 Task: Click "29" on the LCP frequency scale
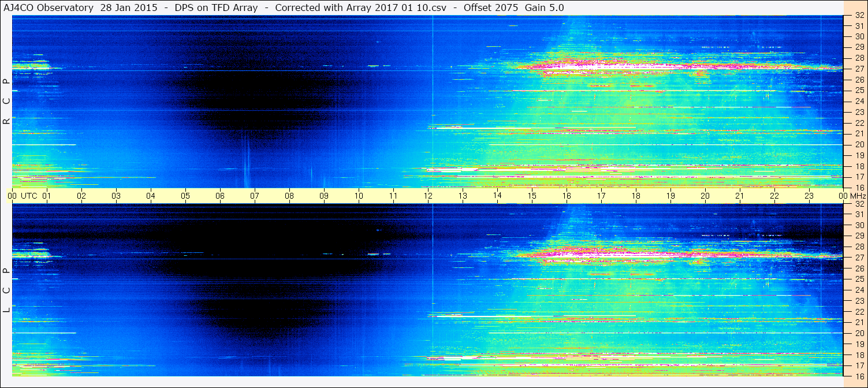[x=859, y=236]
